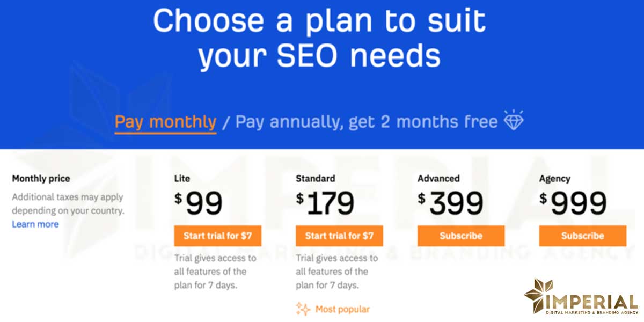The height and width of the screenshot is (322, 644).
Task: Click the sparkle icon beside Most popular
Action: click(302, 309)
